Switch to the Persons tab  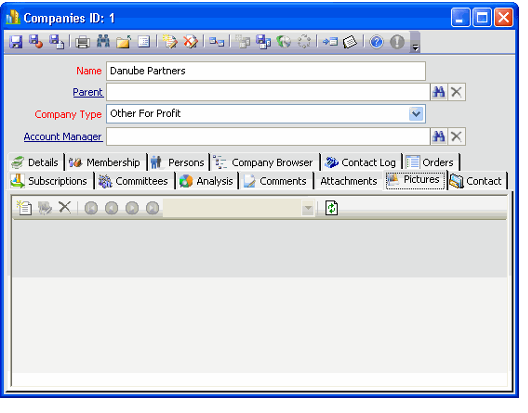[x=178, y=162]
